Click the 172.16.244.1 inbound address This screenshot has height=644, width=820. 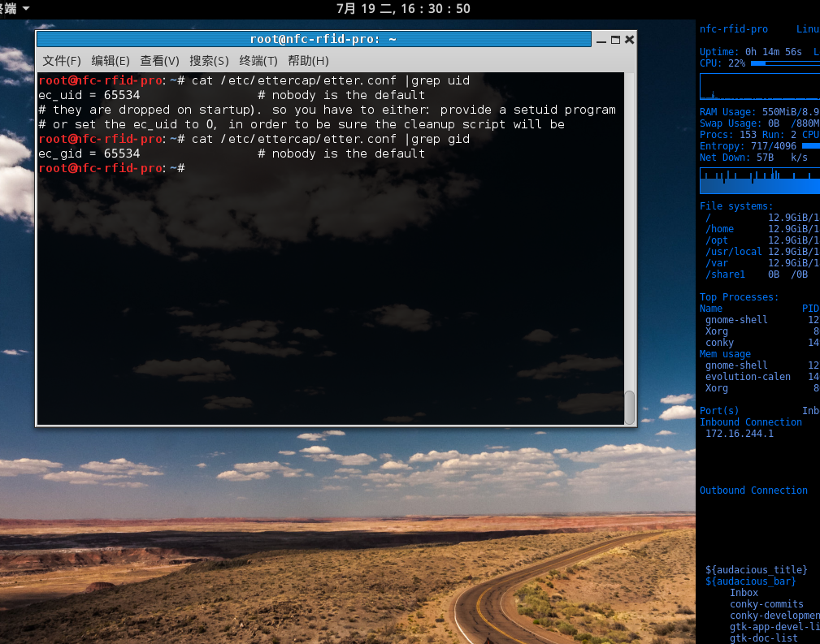(x=739, y=434)
